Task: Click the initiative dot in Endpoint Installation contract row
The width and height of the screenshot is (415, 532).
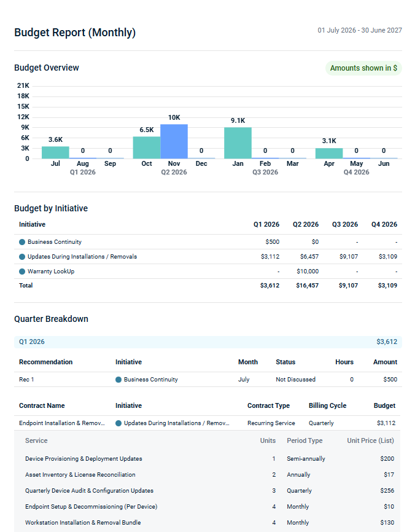Action: point(118,423)
